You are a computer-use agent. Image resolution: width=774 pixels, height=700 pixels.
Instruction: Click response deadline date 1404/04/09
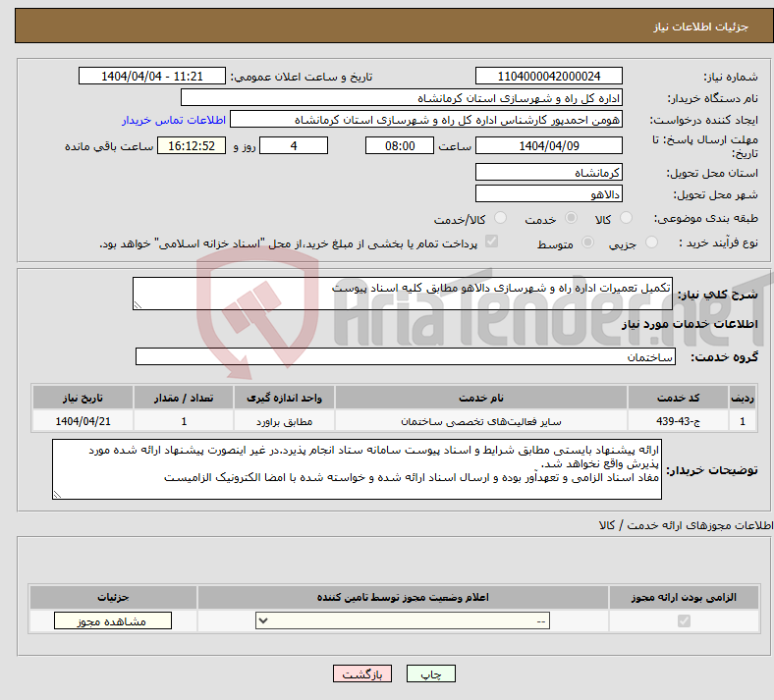tap(548, 145)
